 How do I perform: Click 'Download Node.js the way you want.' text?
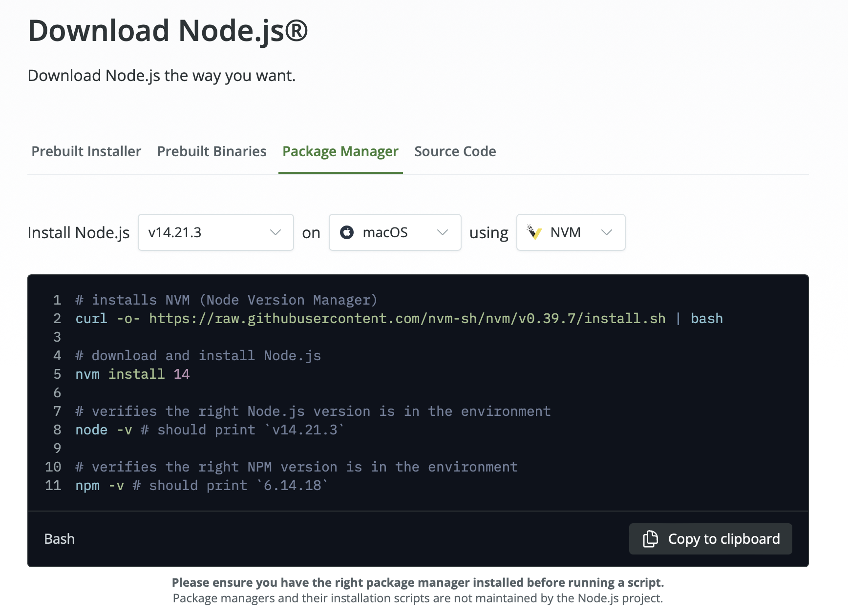162,76
